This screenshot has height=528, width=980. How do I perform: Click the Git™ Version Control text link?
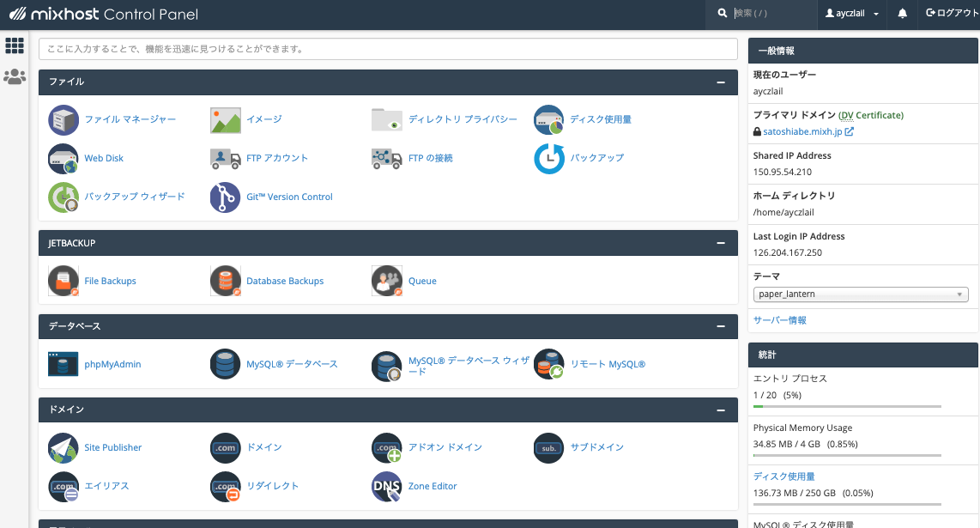point(289,197)
